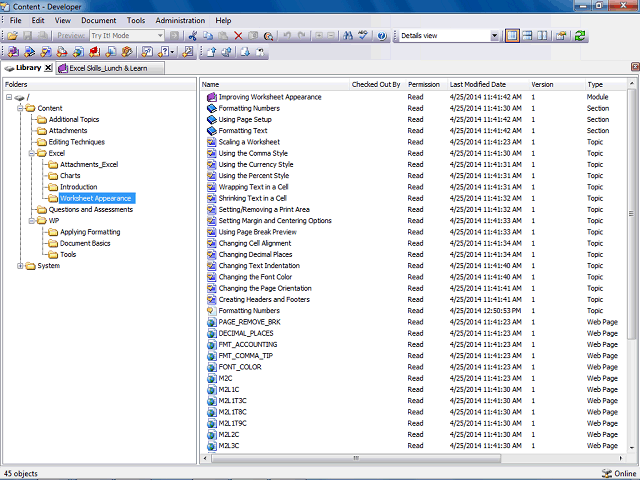Screen dimensions: 640x480
Task: Collapse the root slash node
Action: point(9,97)
